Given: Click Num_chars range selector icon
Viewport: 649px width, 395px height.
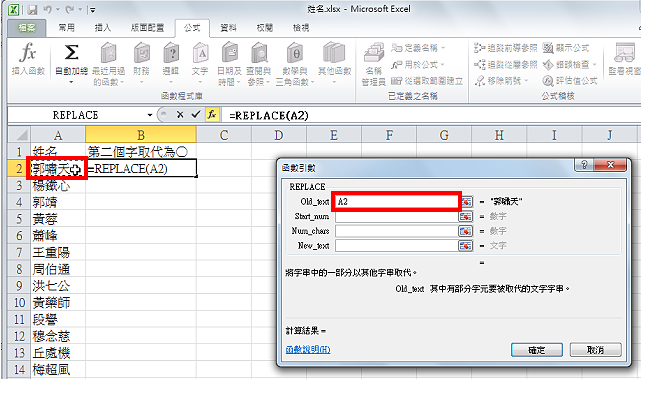Looking at the screenshot, I should (466, 231).
